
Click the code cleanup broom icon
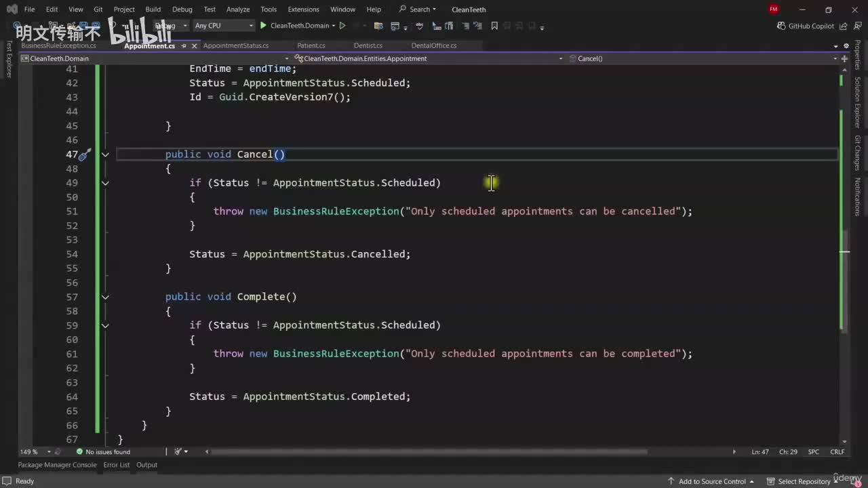177,451
